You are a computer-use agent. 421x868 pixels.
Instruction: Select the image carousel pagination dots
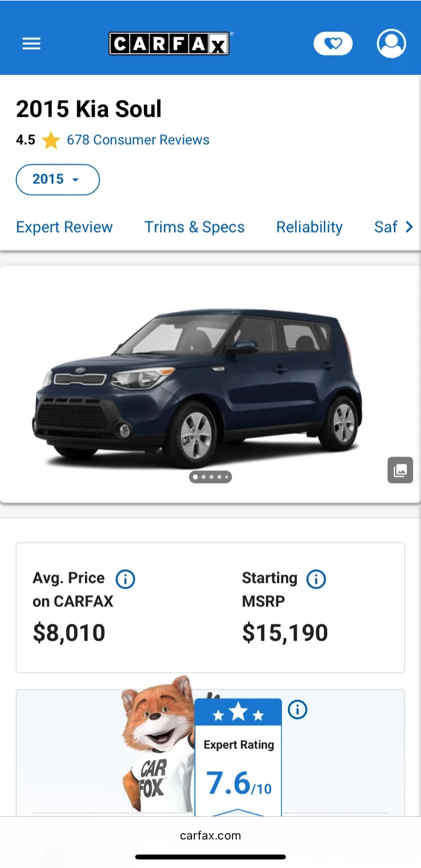tap(210, 477)
